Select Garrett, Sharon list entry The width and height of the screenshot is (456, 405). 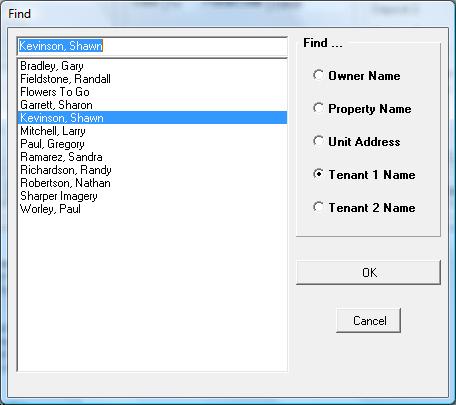coord(152,105)
